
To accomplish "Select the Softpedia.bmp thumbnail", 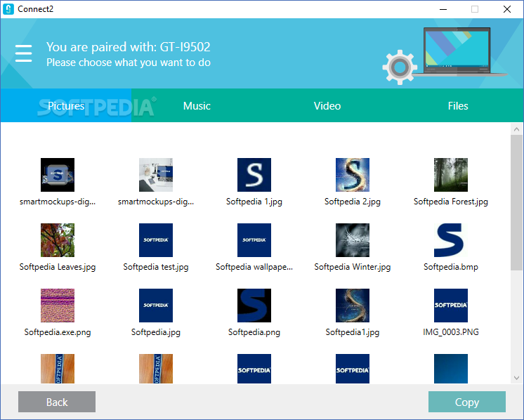I will 451,240.
